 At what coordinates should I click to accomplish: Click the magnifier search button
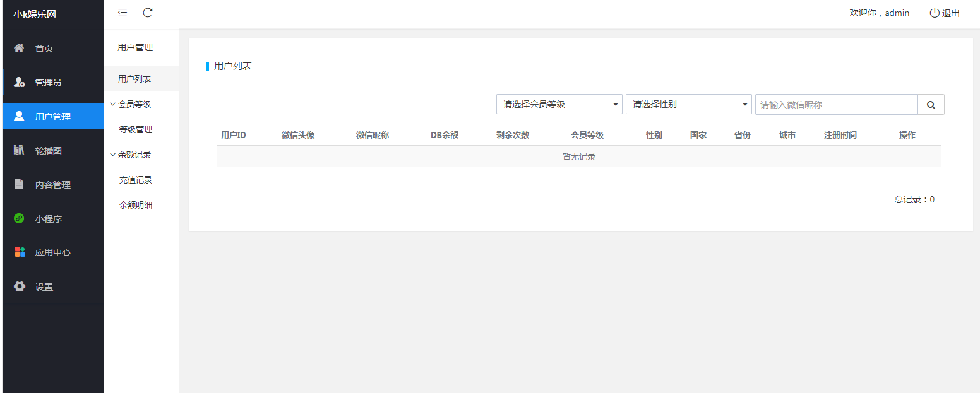pos(931,104)
